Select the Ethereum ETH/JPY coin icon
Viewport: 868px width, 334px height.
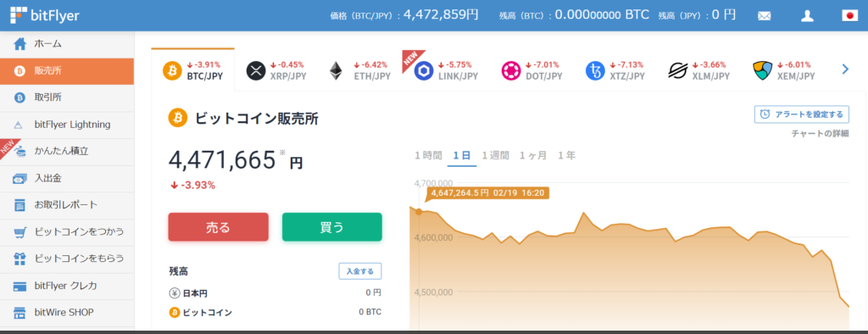tap(336, 70)
